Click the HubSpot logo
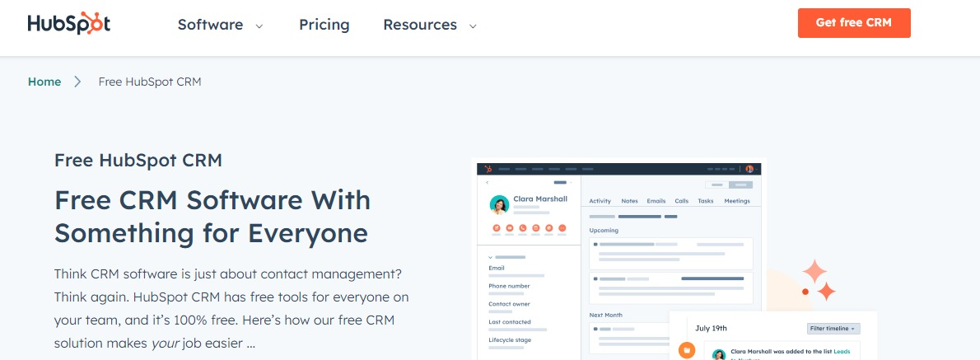The height and width of the screenshot is (360, 980). [68, 24]
